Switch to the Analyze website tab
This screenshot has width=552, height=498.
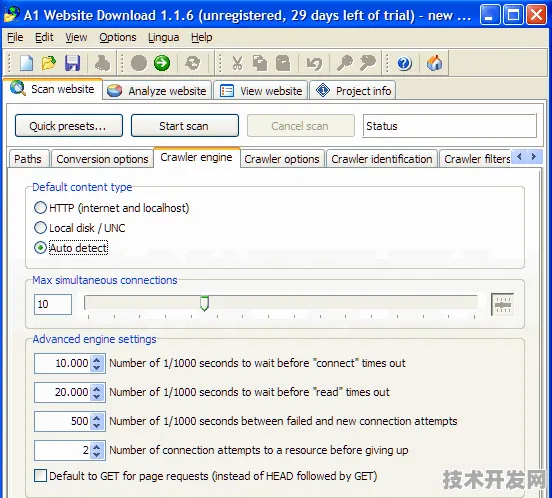tap(157, 91)
